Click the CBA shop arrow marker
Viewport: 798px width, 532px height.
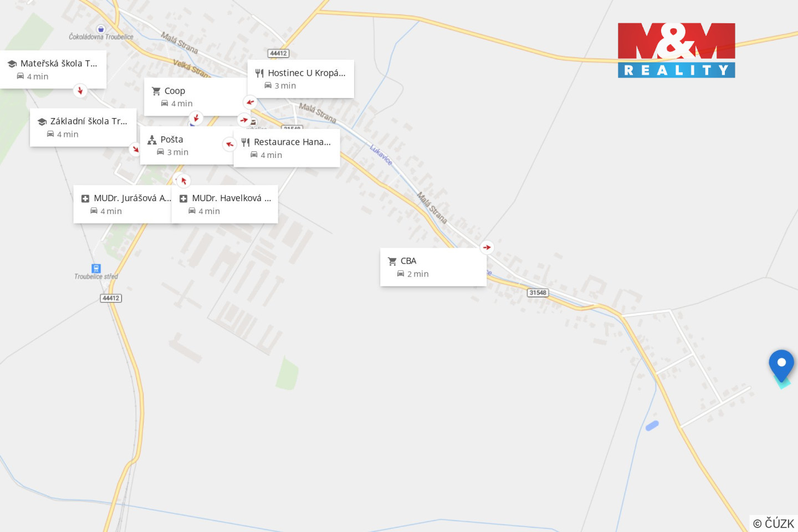pyautogui.click(x=487, y=247)
